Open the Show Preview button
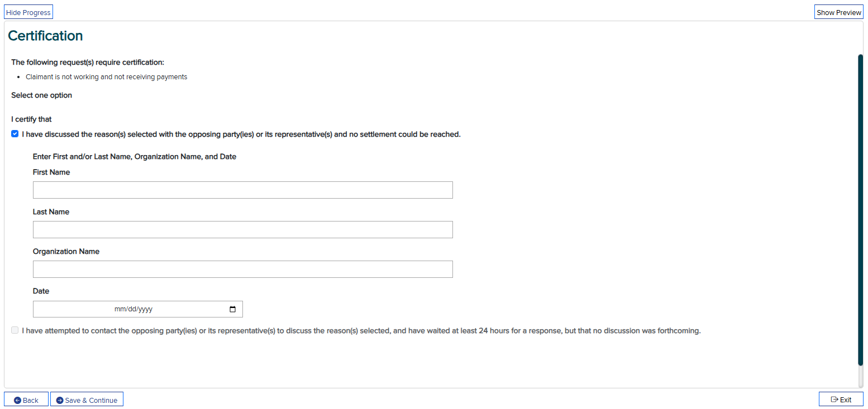This screenshot has width=868, height=409. (838, 12)
